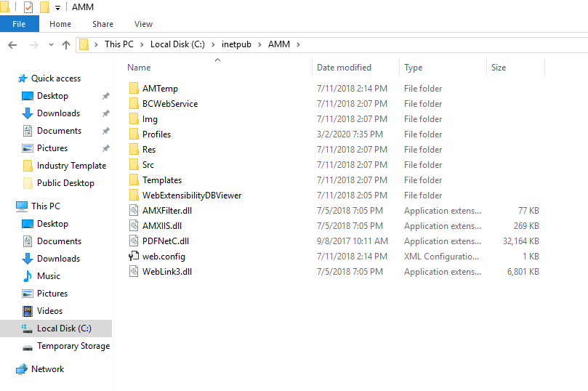The height and width of the screenshot is (391, 588).
Task: Click Local Disk (C:) breadcrumb
Action: [x=177, y=44]
